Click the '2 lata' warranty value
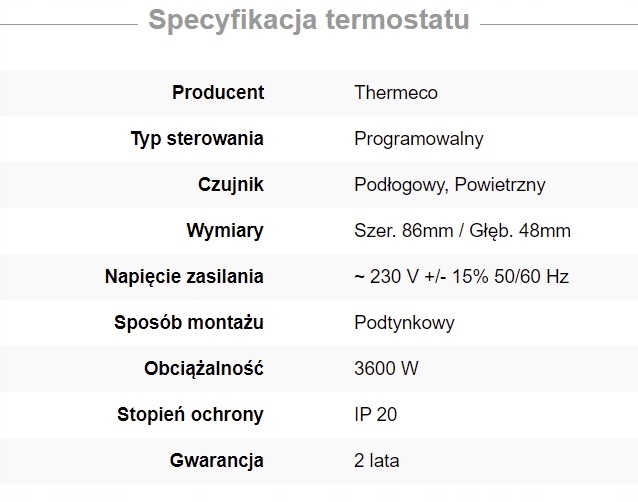Image resolution: width=638 pixels, height=502 pixels. pyautogui.click(x=377, y=461)
